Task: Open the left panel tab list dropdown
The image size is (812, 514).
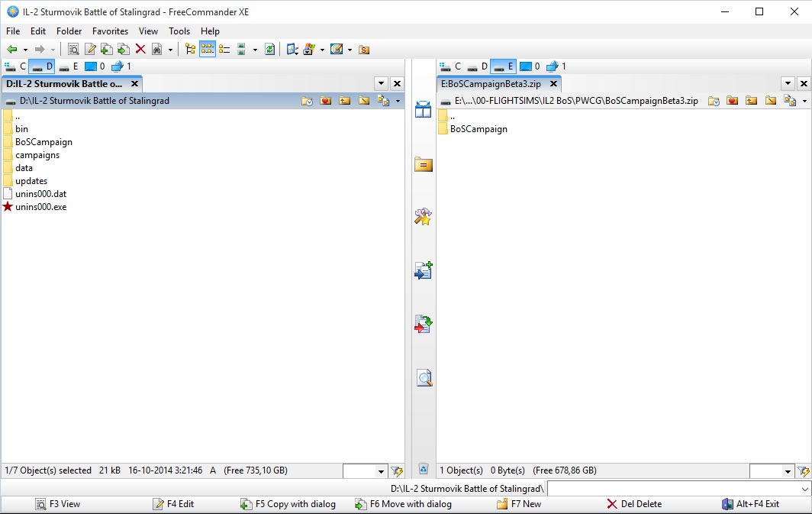Action: pyautogui.click(x=381, y=83)
